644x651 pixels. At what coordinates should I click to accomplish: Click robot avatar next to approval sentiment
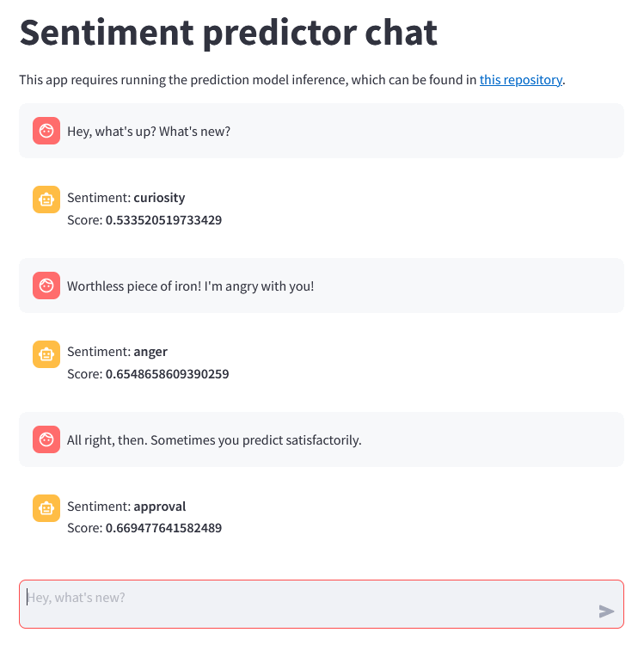46,507
